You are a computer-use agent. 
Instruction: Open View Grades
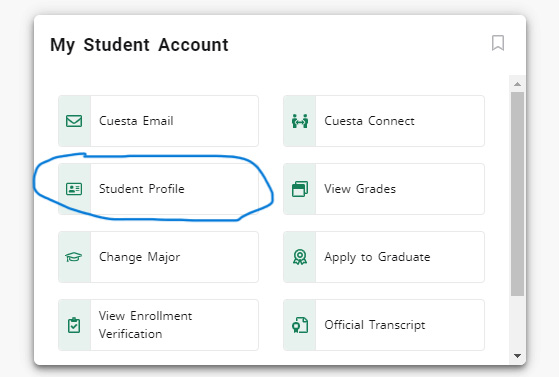point(384,189)
